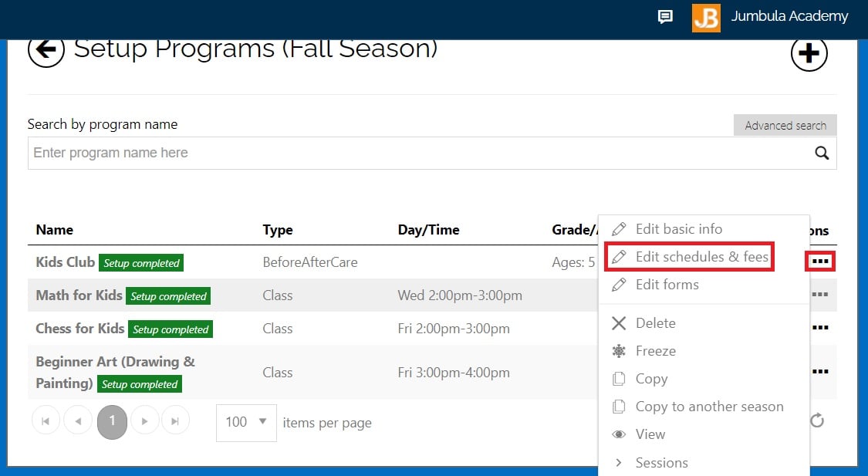Click the page icon beside Copy to another season
This screenshot has height=476, width=868.
pyautogui.click(x=619, y=407)
